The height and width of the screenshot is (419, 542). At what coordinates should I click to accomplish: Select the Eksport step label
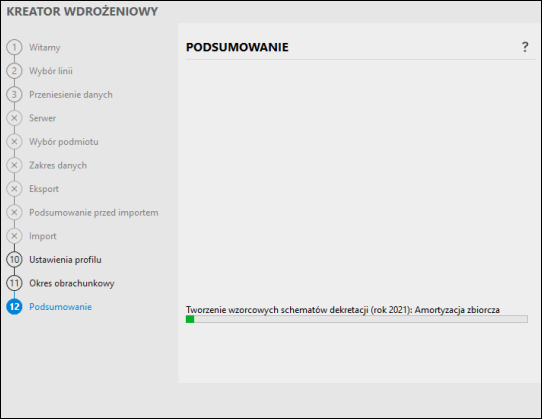click(44, 189)
